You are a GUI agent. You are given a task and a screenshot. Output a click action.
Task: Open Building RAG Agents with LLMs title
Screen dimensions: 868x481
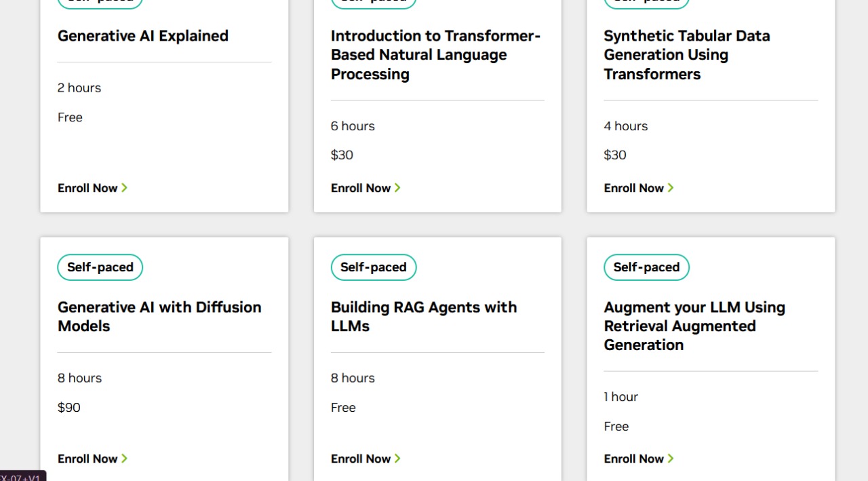(x=424, y=316)
